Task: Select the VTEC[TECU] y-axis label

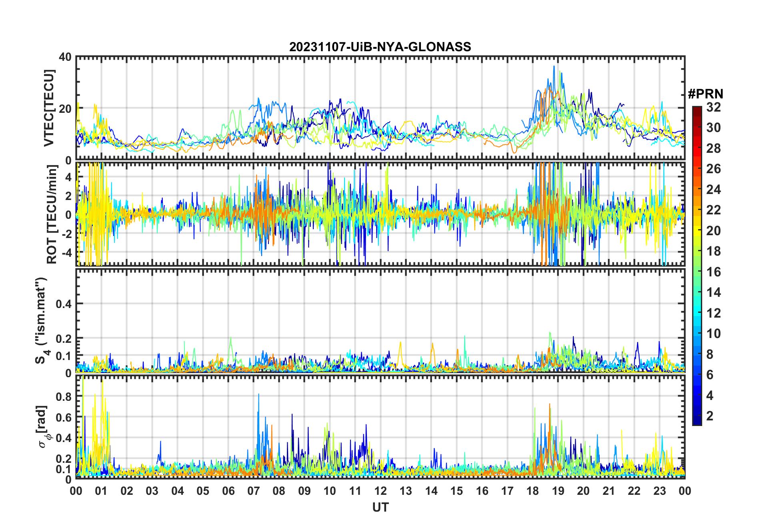Action: (49, 108)
